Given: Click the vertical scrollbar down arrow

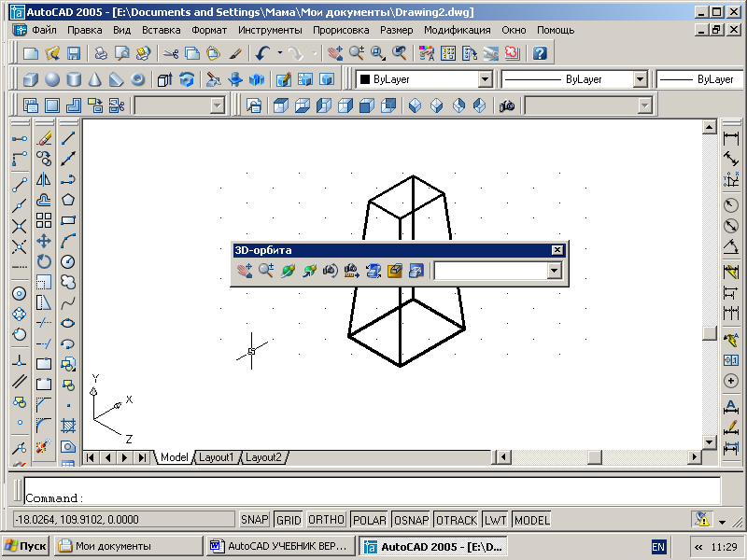Looking at the screenshot, I should pos(709,442).
